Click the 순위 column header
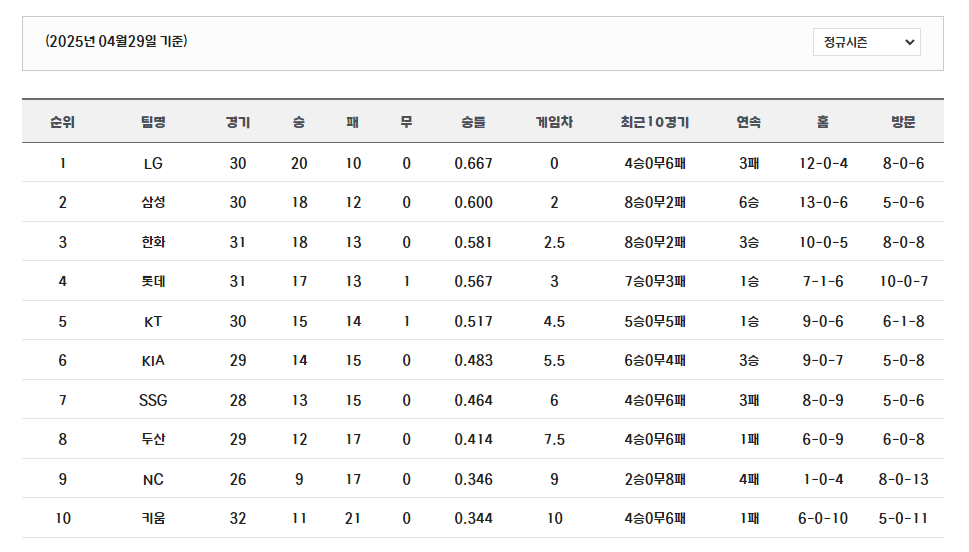The image size is (969, 552). click(62, 122)
